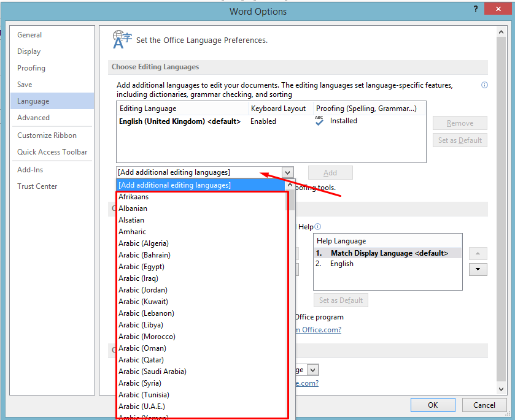Follow the Office.com link
515x420 pixels.
click(319, 329)
